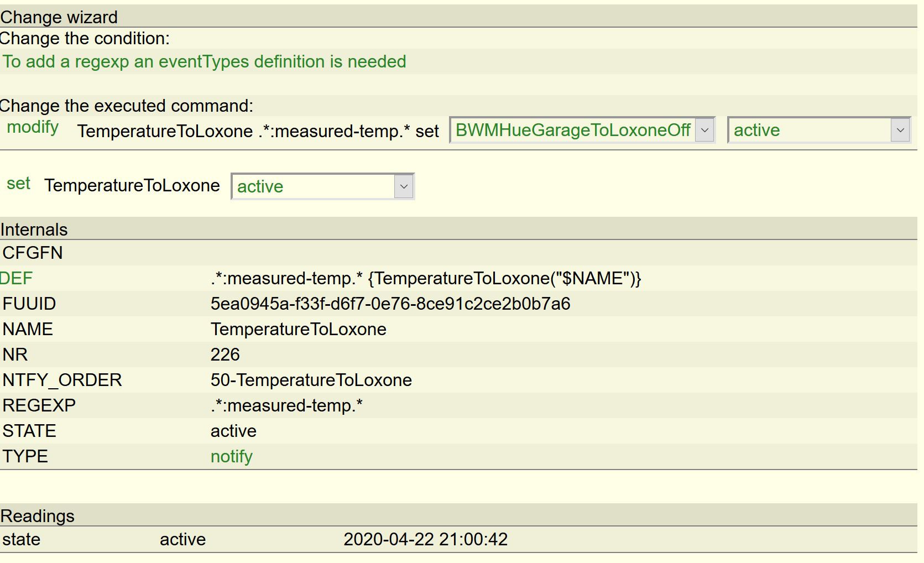This screenshot has width=924, height=563.
Task: Click the eventTypes definition hint text
Action: [x=204, y=61]
